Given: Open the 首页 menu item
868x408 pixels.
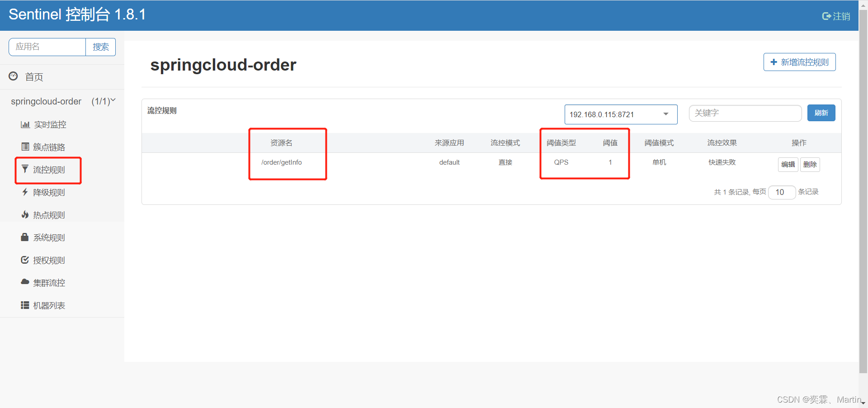Looking at the screenshot, I should point(34,77).
